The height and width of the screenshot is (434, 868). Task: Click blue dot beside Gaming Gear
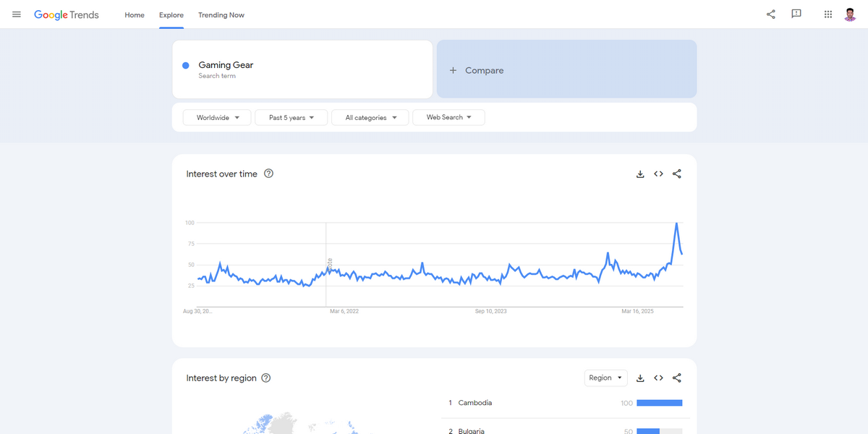[186, 65]
